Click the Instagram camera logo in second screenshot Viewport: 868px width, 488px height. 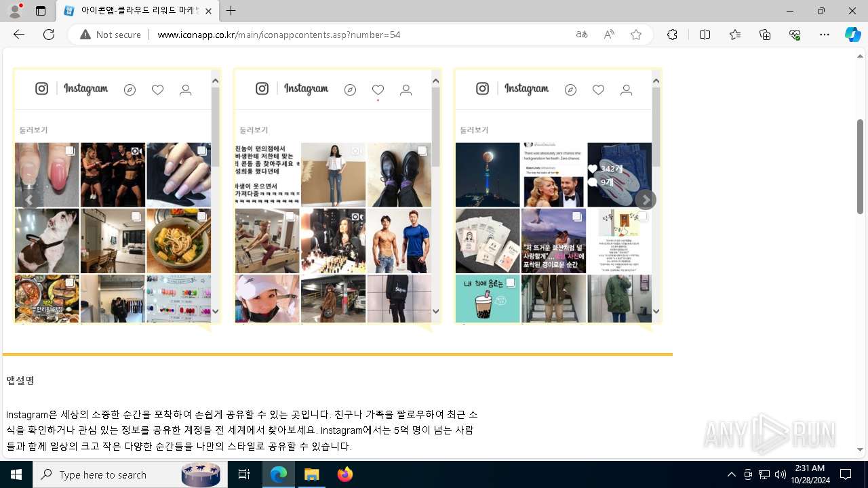pos(262,89)
